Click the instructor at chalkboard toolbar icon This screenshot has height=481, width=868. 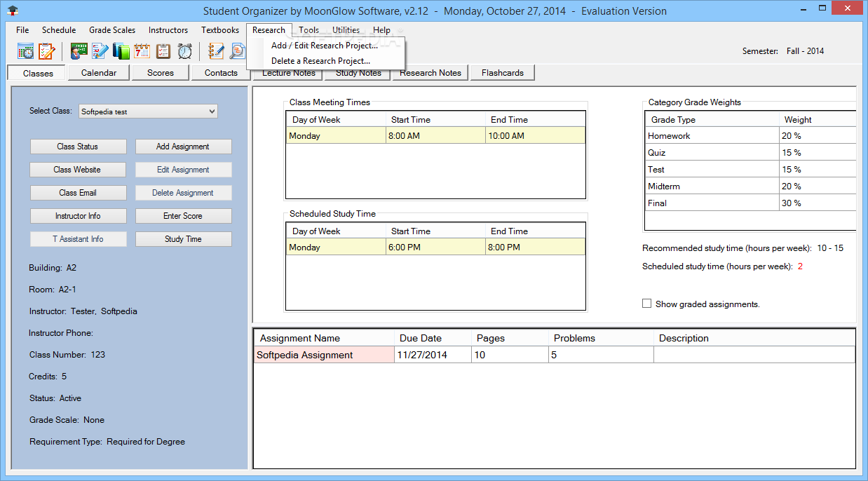click(x=79, y=51)
